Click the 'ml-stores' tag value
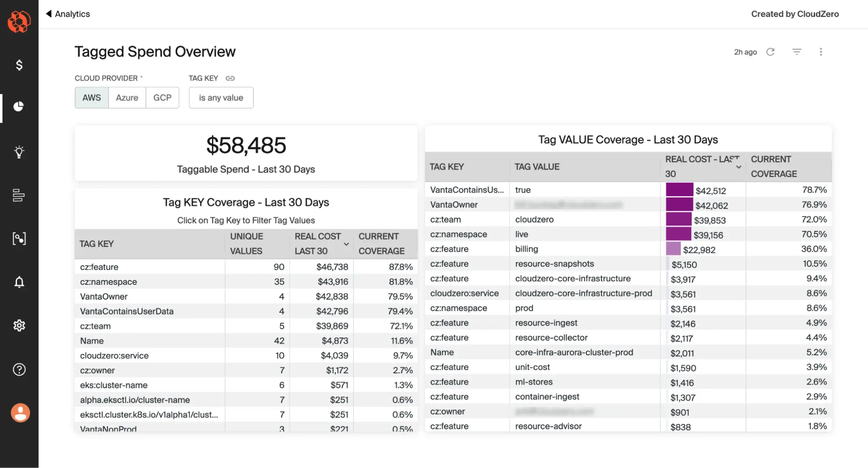Viewport: 868px width, 468px height. coord(534,382)
